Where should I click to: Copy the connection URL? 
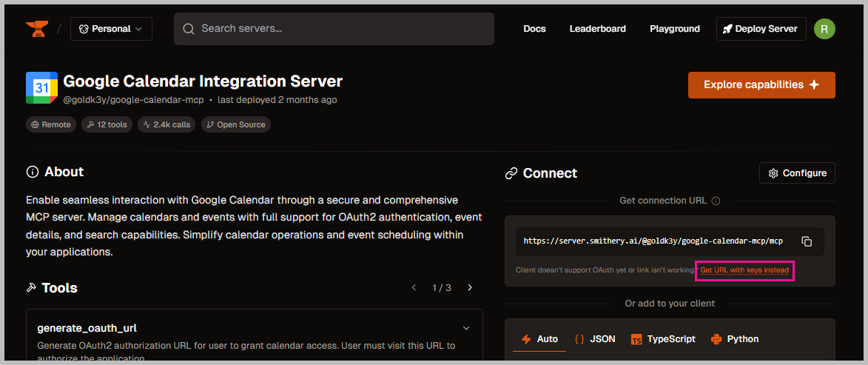tap(807, 241)
